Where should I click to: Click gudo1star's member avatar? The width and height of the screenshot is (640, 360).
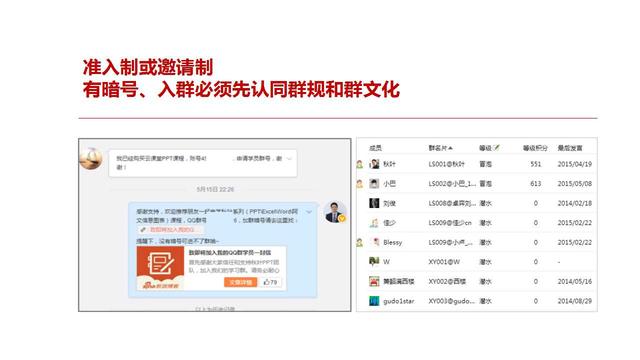tap(374, 301)
